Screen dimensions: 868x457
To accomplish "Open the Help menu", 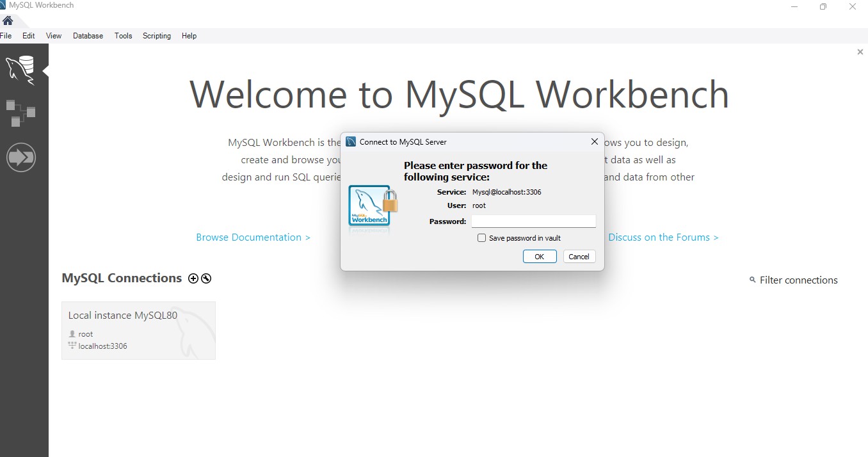I will (x=189, y=36).
